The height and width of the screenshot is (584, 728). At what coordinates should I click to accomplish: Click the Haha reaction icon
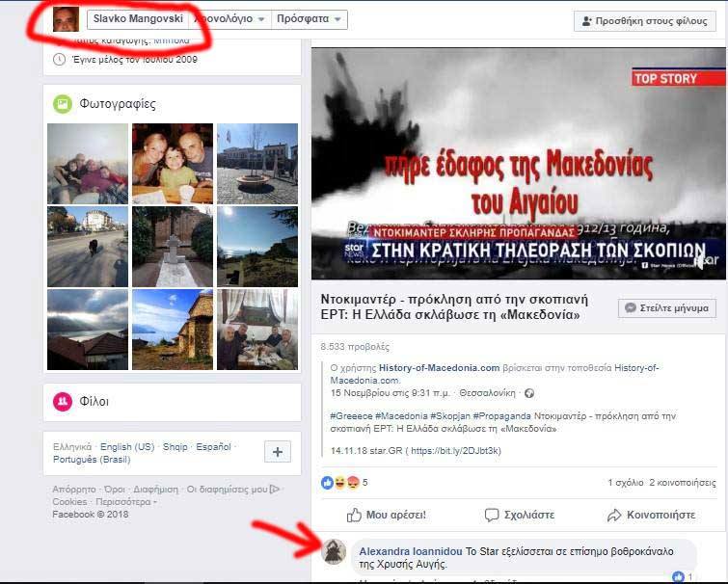click(x=339, y=483)
